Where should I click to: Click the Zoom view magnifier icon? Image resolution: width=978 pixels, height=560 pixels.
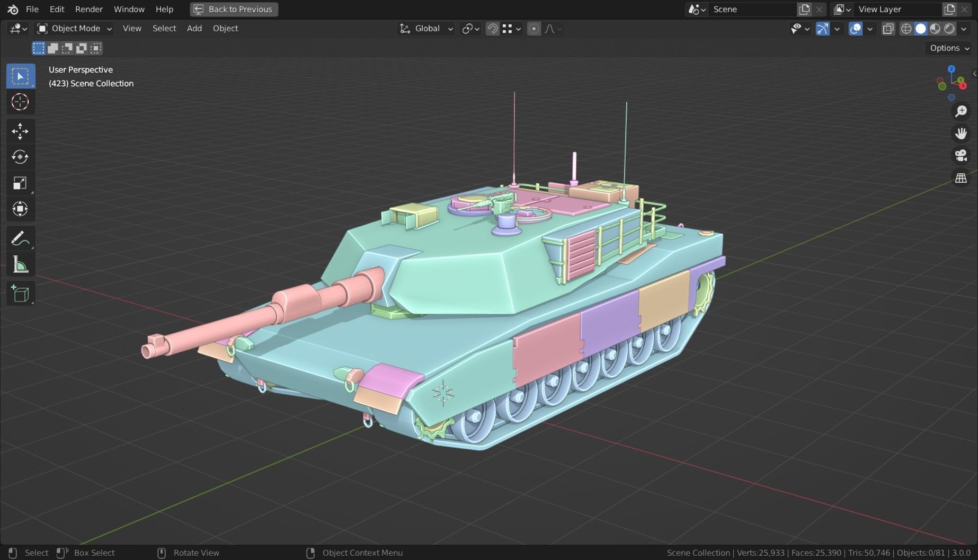961,111
